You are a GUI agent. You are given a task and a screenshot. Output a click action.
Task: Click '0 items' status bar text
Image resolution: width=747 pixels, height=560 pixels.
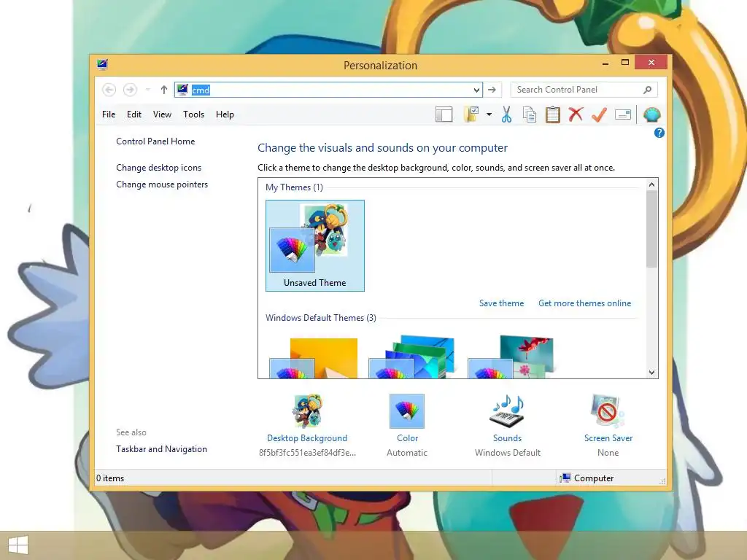click(x=110, y=478)
